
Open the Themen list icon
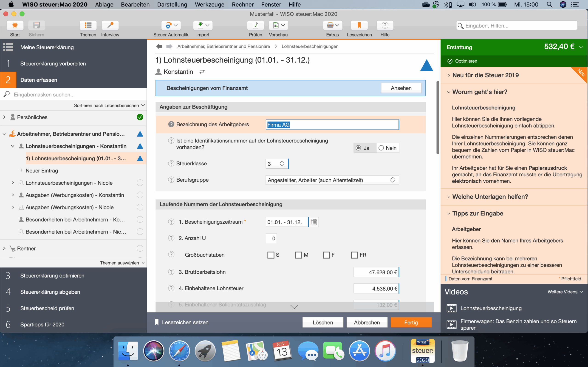(x=88, y=25)
